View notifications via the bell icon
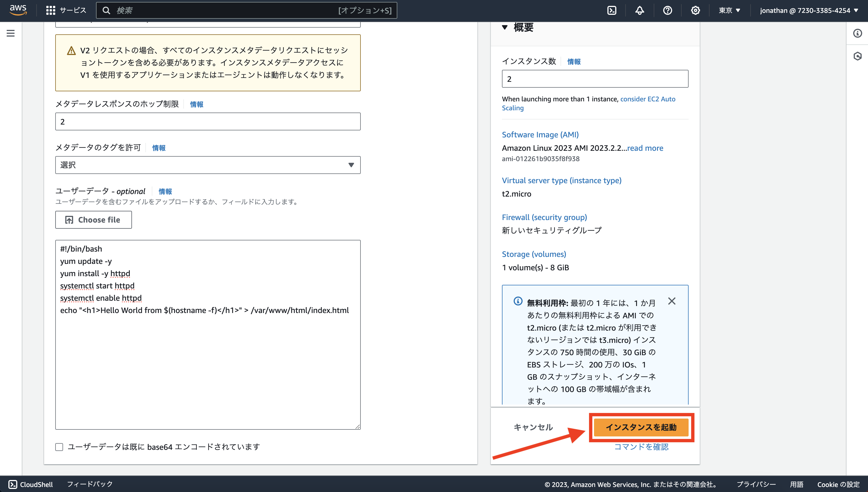This screenshot has height=492, width=868. (x=640, y=10)
